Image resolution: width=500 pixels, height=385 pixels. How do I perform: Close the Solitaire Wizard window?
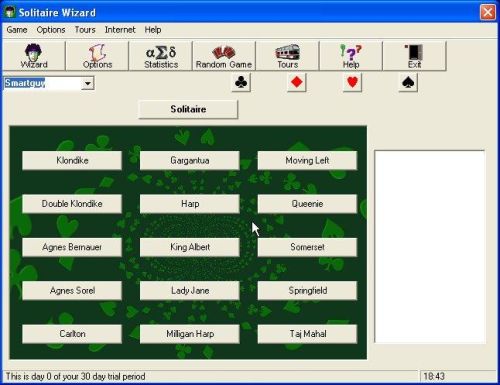click(488, 12)
